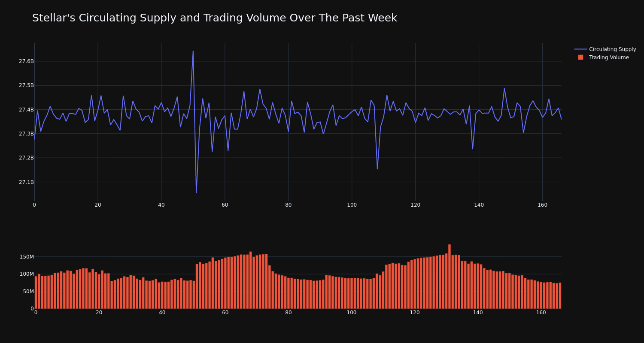This screenshot has height=343, width=644.
Task: Click the 140 tick on the supply chart x-axis
Action: point(479,205)
